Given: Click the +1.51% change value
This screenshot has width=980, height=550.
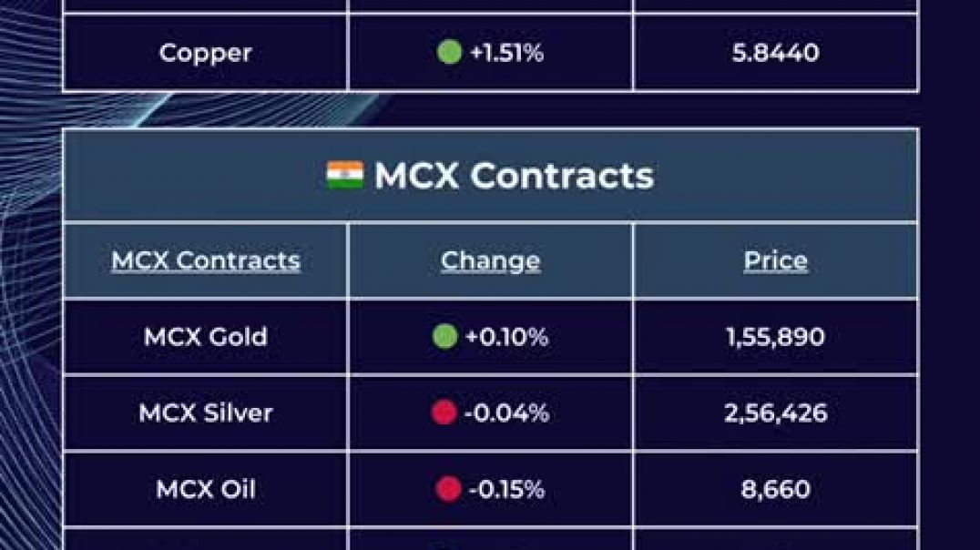Looking at the screenshot, I should tap(506, 53).
